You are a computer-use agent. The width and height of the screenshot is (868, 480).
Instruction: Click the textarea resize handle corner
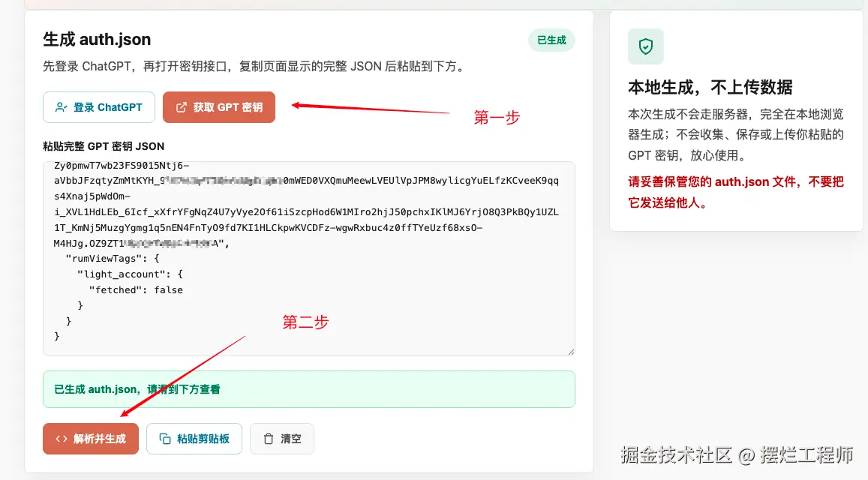pyautogui.click(x=571, y=352)
